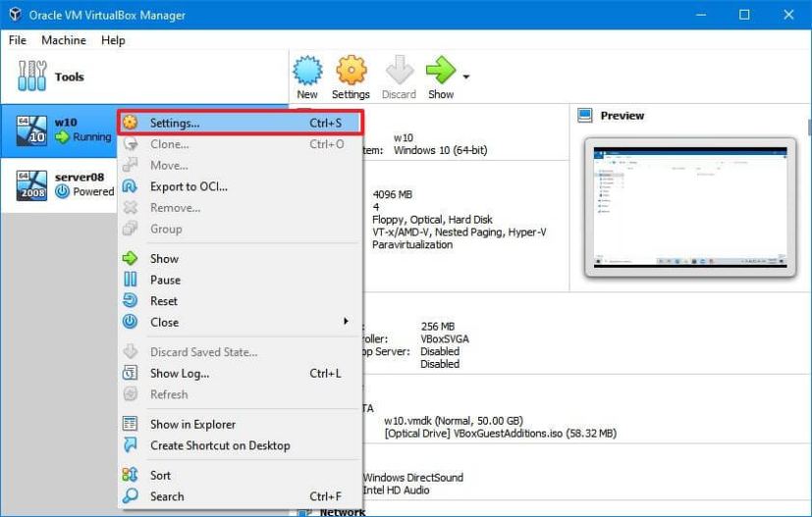
Task: Expand the Close submenu arrow
Action: click(346, 322)
